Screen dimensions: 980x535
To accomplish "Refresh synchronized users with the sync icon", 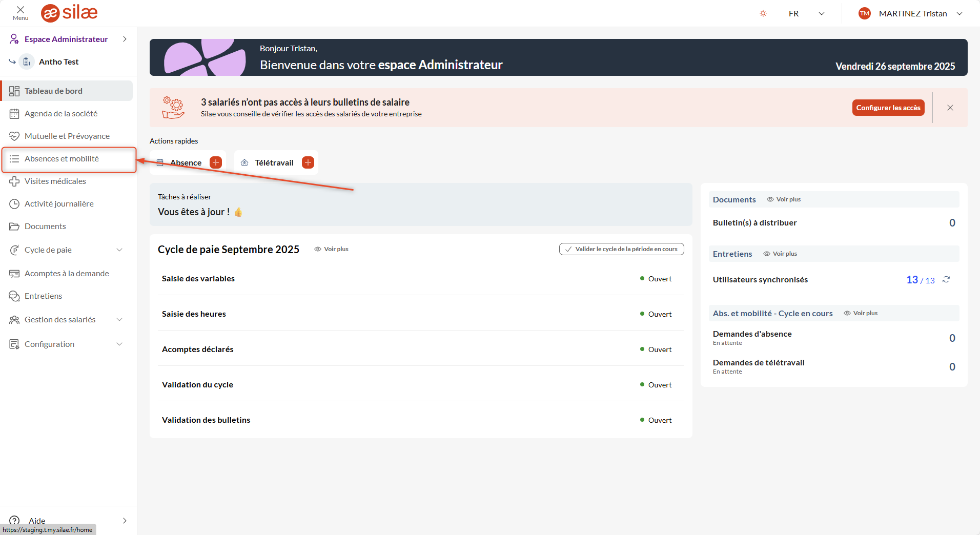I will [x=946, y=279].
